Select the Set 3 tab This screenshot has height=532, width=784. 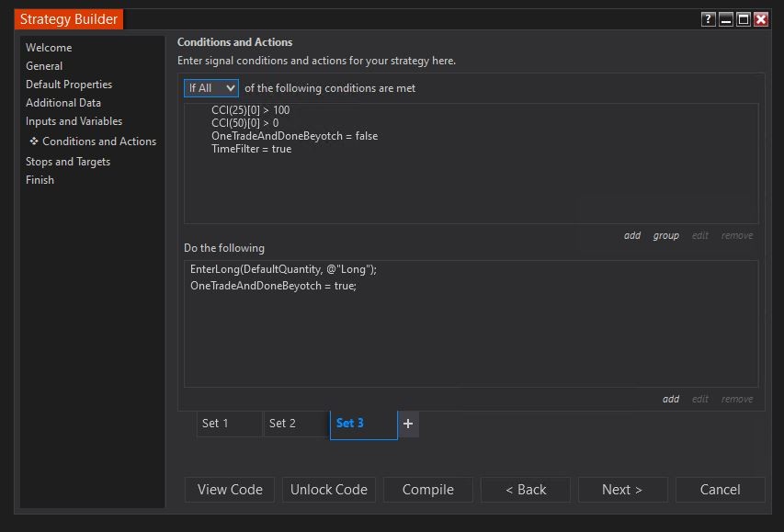coord(363,424)
